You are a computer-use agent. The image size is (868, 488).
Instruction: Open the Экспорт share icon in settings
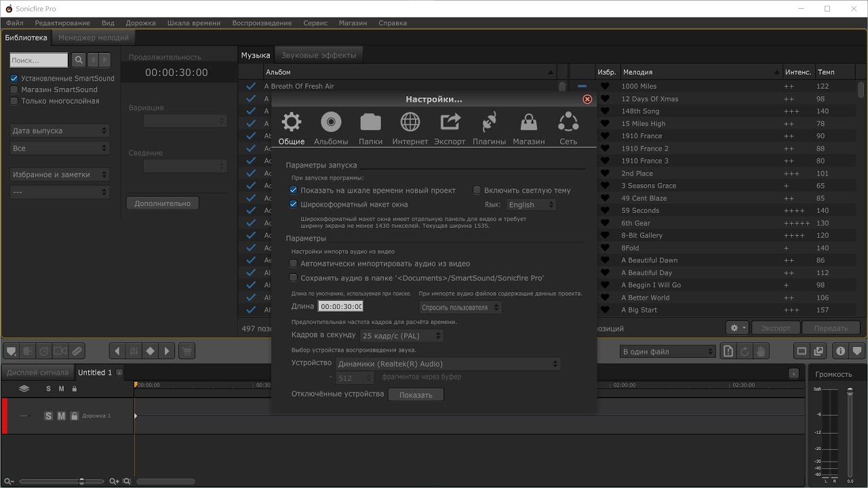click(450, 122)
